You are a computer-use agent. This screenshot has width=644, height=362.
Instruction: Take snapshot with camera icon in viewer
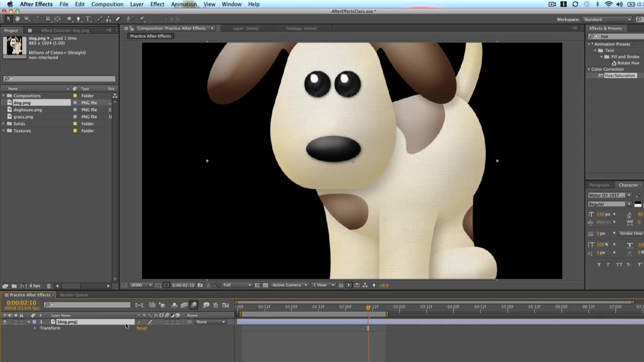pyautogui.click(x=200, y=285)
